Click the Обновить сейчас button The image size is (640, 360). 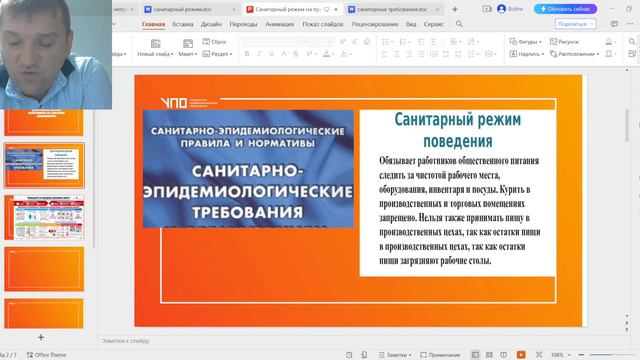pyautogui.click(x=565, y=9)
